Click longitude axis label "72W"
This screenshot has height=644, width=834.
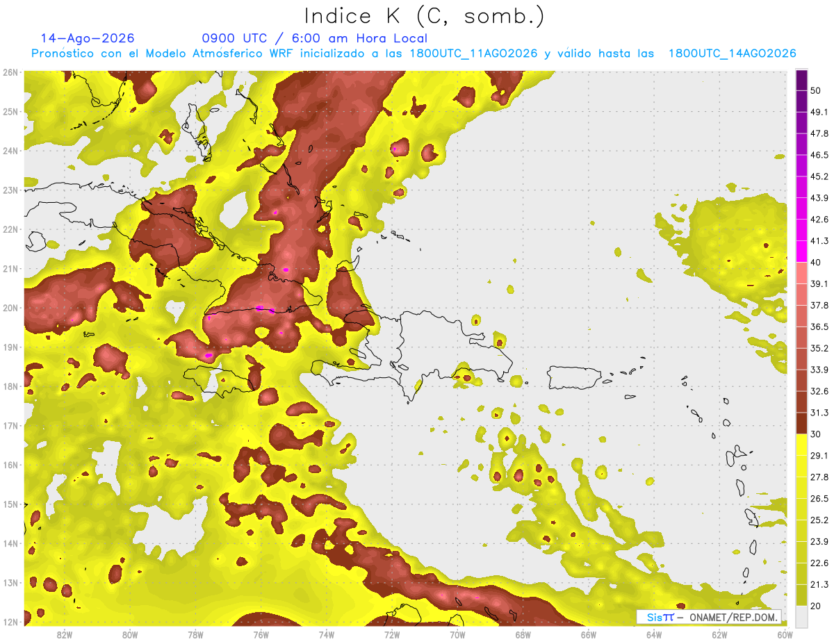[392, 634]
